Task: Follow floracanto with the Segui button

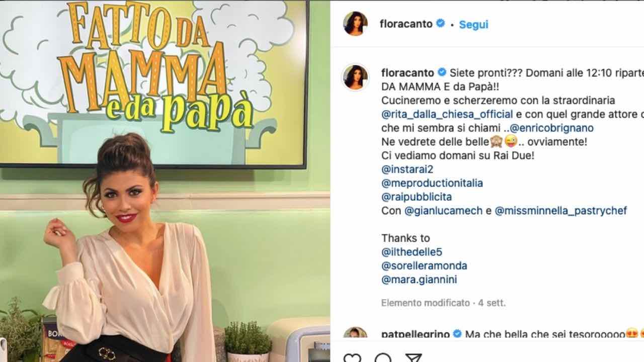Action: (473, 25)
